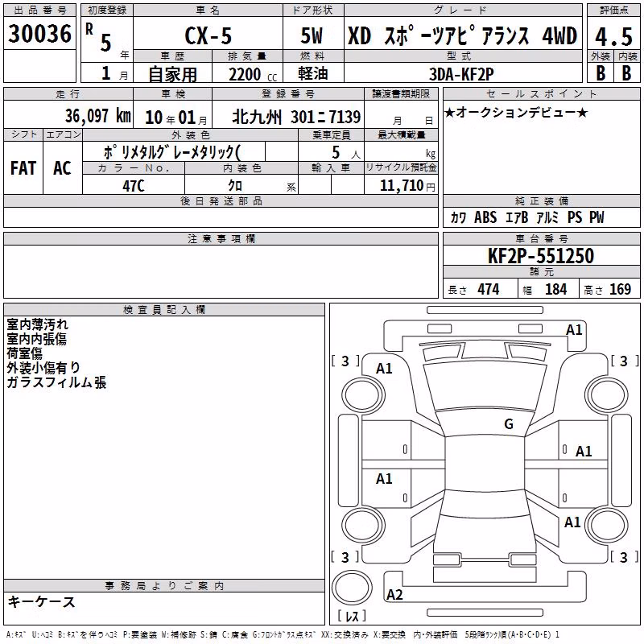The height and width of the screenshot is (644, 644).
Task: Select the キーケース office notice
Action: pyautogui.click(x=42, y=602)
